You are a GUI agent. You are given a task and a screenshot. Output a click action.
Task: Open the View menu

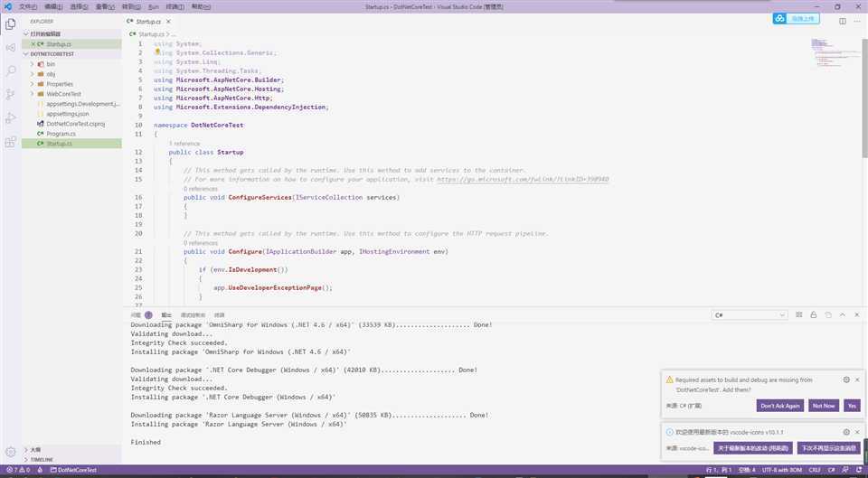pyautogui.click(x=105, y=6)
